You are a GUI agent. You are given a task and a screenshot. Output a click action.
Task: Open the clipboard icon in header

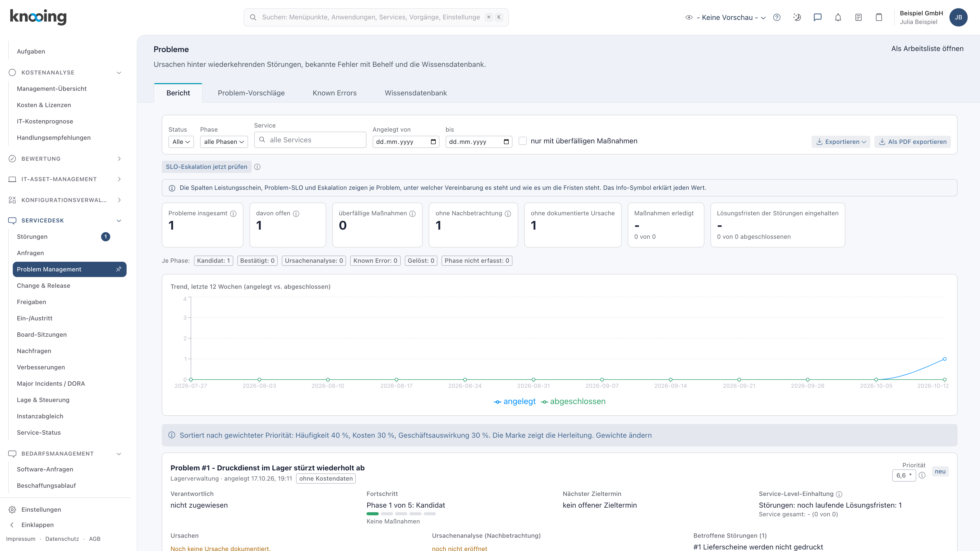click(879, 18)
